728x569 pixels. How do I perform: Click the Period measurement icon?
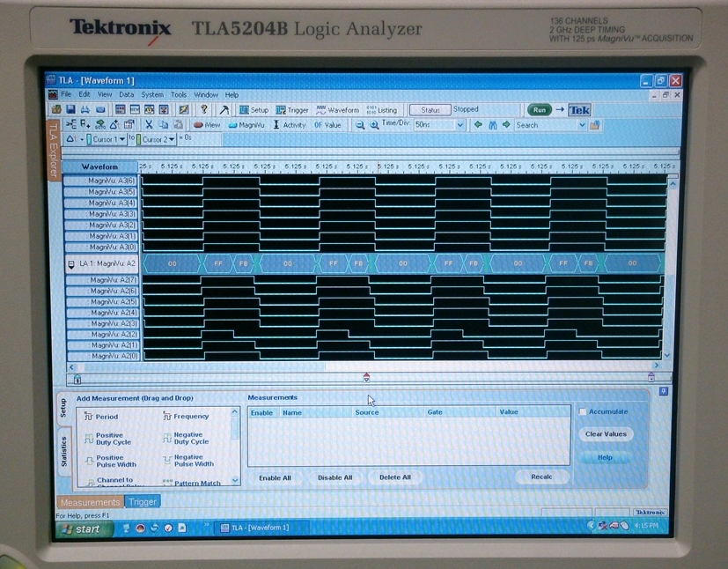[x=88, y=417]
